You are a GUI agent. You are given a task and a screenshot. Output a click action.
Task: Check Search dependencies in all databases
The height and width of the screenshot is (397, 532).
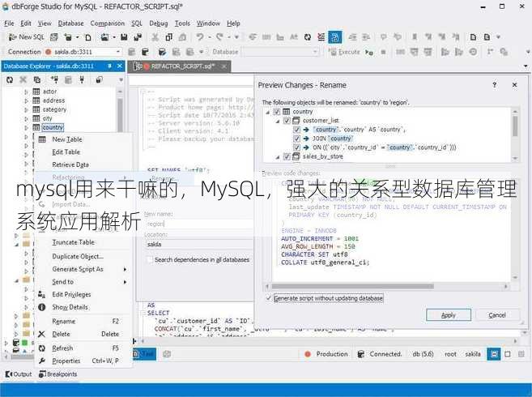pyautogui.click(x=150, y=260)
